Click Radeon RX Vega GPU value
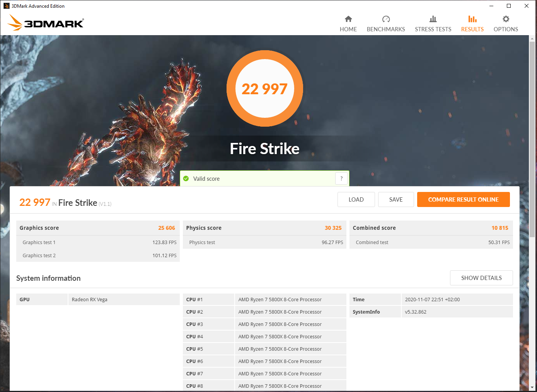537x392 pixels. (90, 300)
